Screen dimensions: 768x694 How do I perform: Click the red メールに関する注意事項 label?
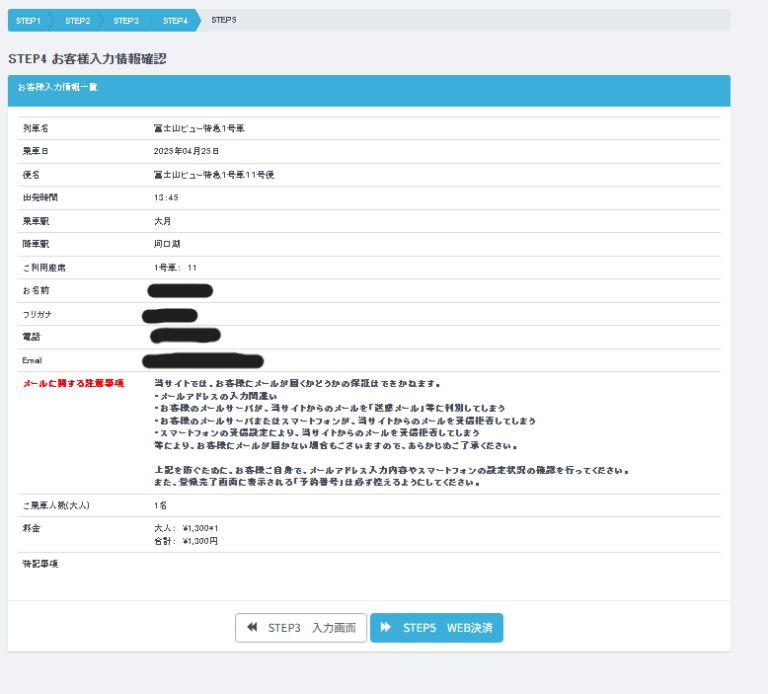(x=73, y=383)
